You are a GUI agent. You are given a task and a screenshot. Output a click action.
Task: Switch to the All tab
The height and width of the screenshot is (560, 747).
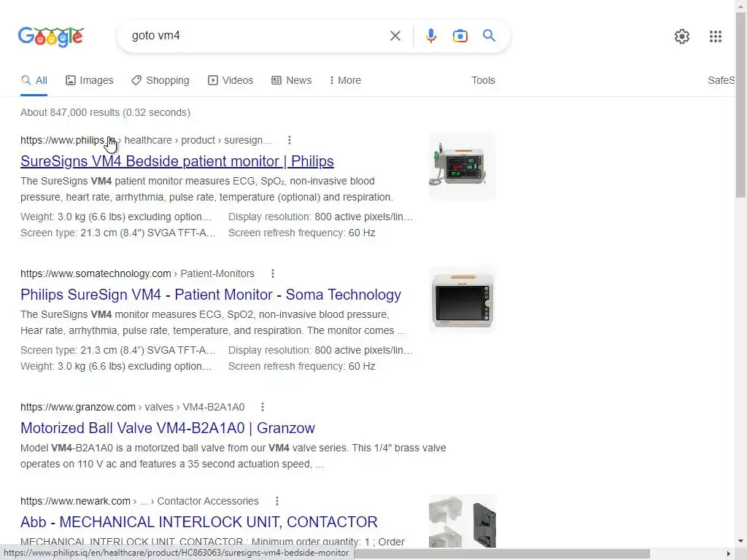[x=34, y=80]
